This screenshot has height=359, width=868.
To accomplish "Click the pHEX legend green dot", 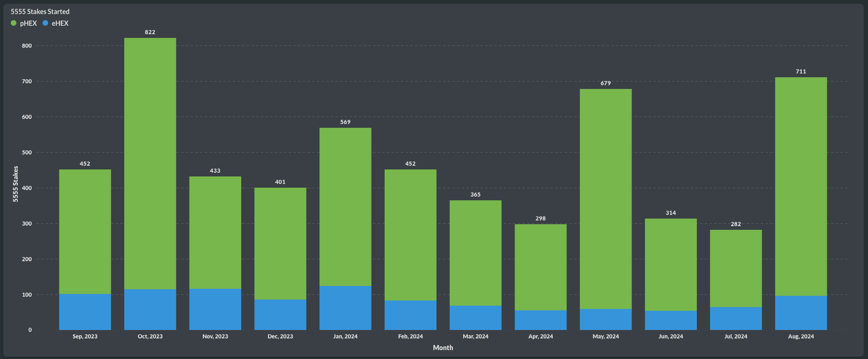I will pos(14,23).
